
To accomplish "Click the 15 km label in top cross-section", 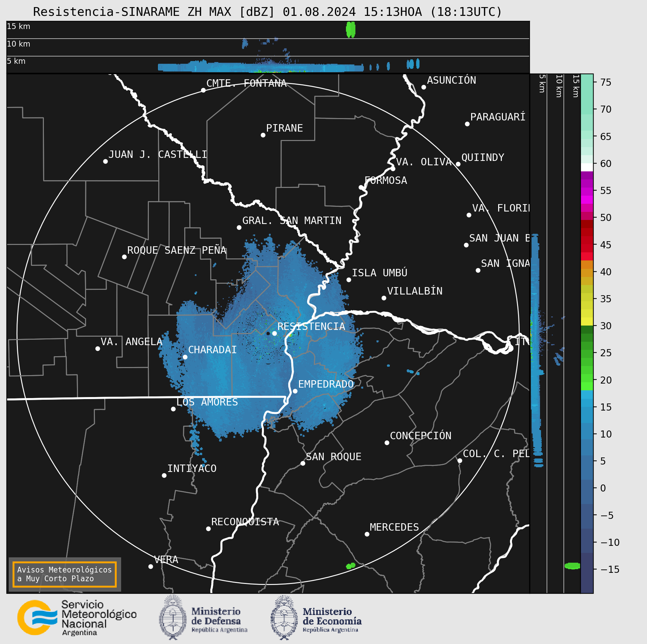I will [19, 26].
